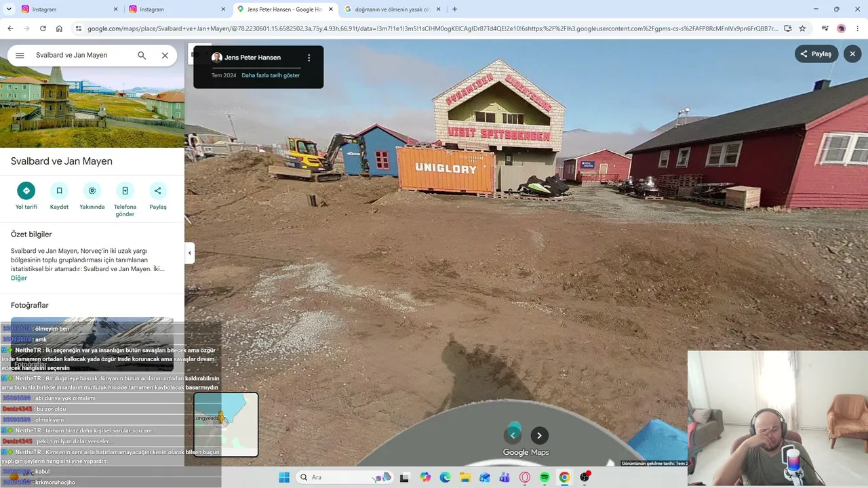The height and width of the screenshot is (488, 868).
Task: Open the Windows Start menu
Action: [284, 477]
